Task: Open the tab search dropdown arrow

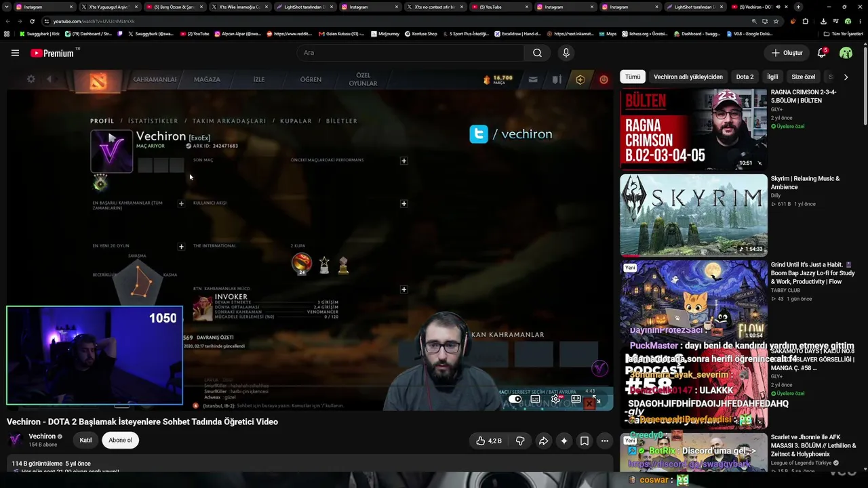Action: [x=7, y=7]
